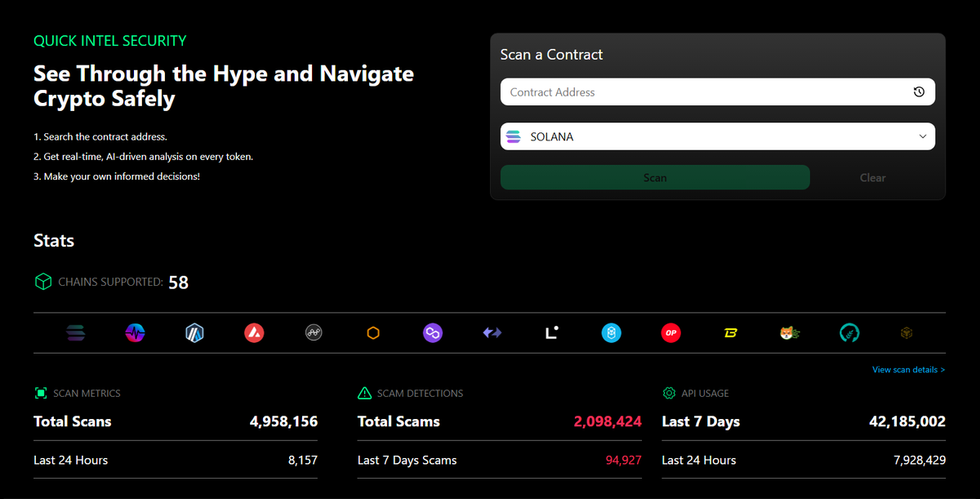Click the API Last 24 Hours value 7,928,429
The image size is (980, 499).
click(x=920, y=461)
